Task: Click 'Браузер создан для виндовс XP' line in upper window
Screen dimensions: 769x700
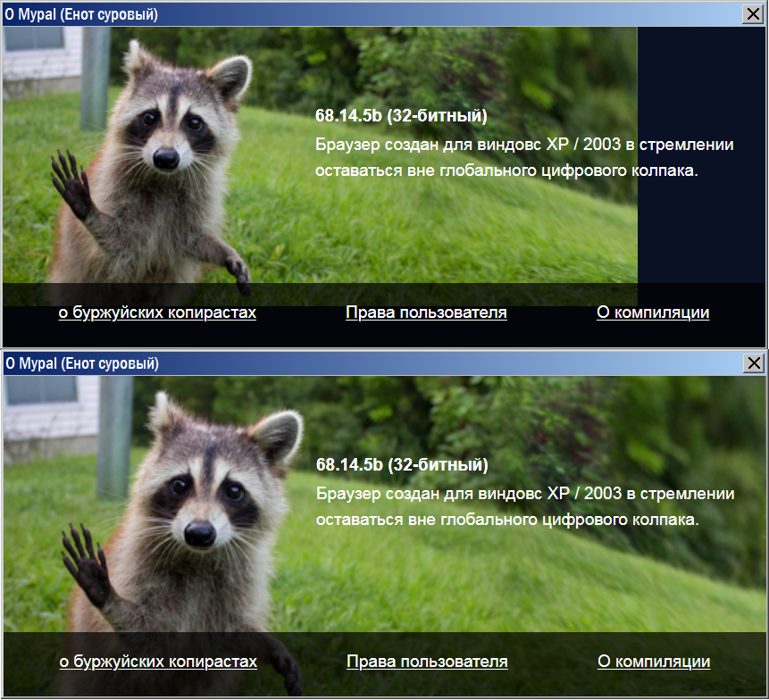Action: coord(524,145)
